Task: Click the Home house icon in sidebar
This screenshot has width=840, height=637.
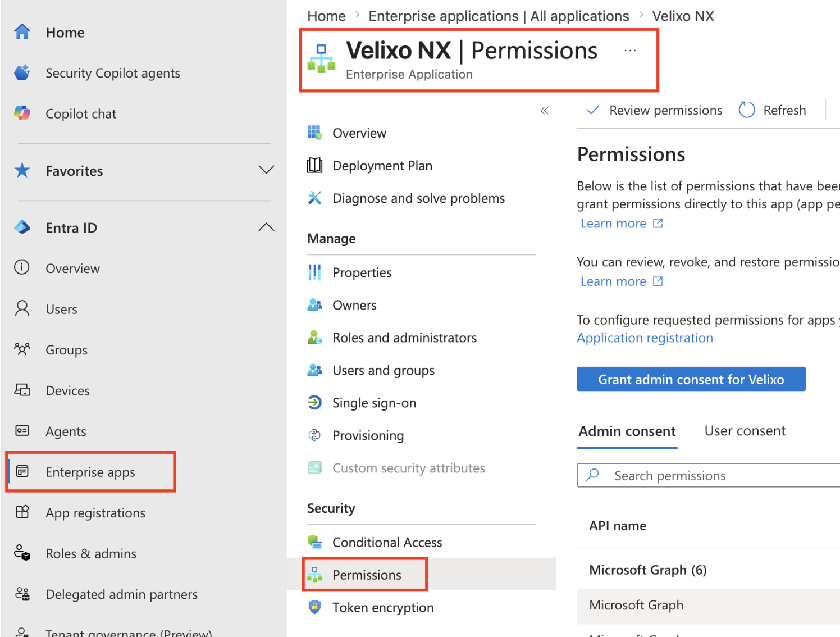Action: click(x=22, y=32)
